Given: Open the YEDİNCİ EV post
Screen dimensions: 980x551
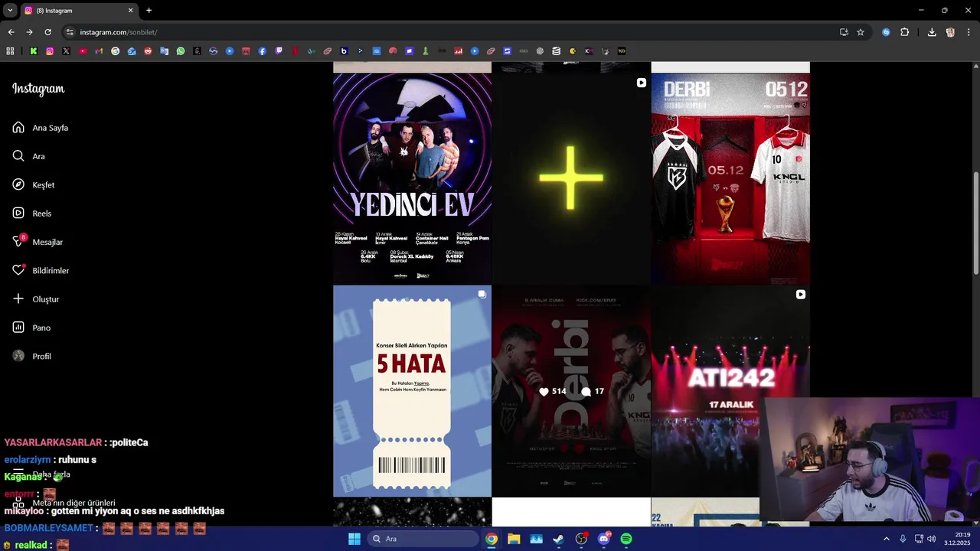Looking at the screenshot, I should [x=412, y=179].
